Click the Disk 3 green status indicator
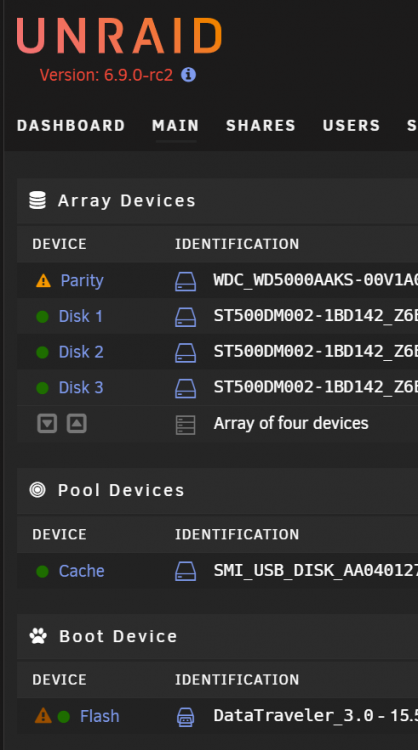 [x=43, y=388]
